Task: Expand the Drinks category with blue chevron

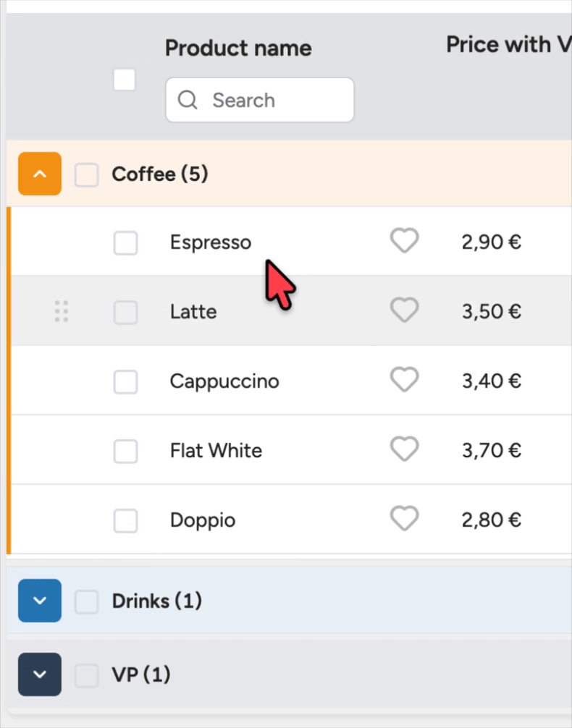Action: point(40,601)
